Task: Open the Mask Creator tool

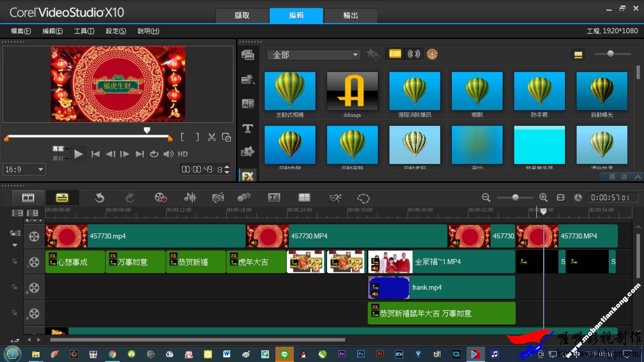Action: point(363,198)
